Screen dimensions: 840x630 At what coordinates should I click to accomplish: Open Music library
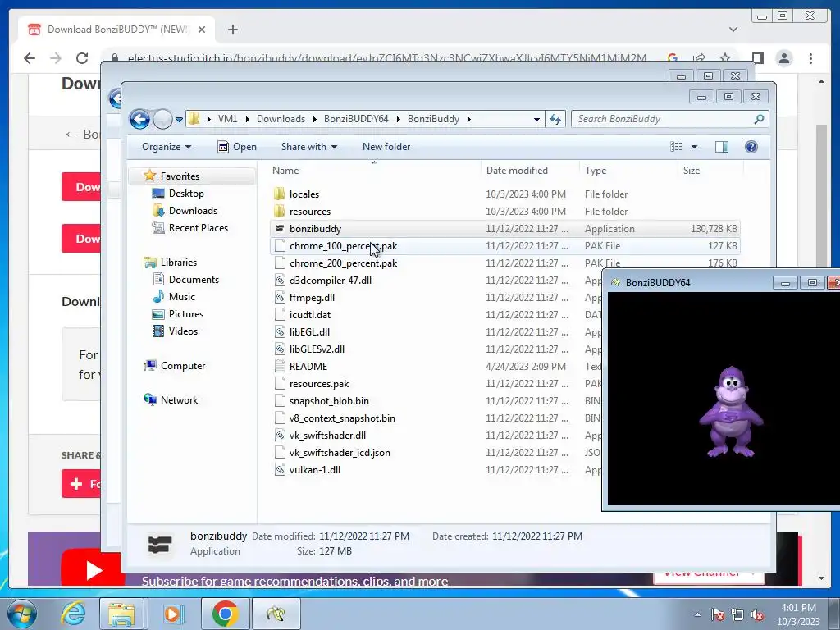181,297
